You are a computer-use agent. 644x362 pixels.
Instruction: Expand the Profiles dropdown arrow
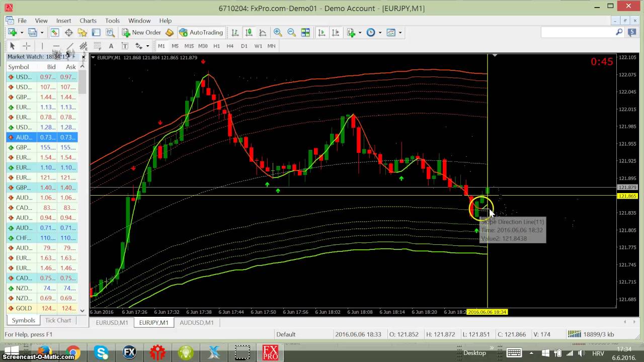(42, 33)
